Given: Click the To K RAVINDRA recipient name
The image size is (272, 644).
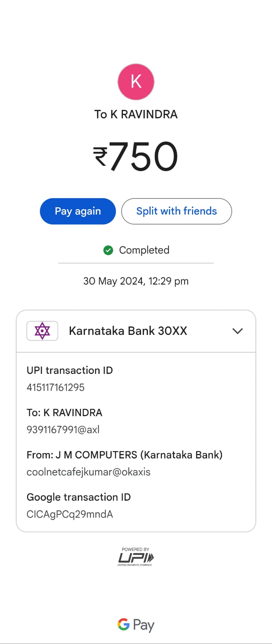Looking at the screenshot, I should click(136, 114).
